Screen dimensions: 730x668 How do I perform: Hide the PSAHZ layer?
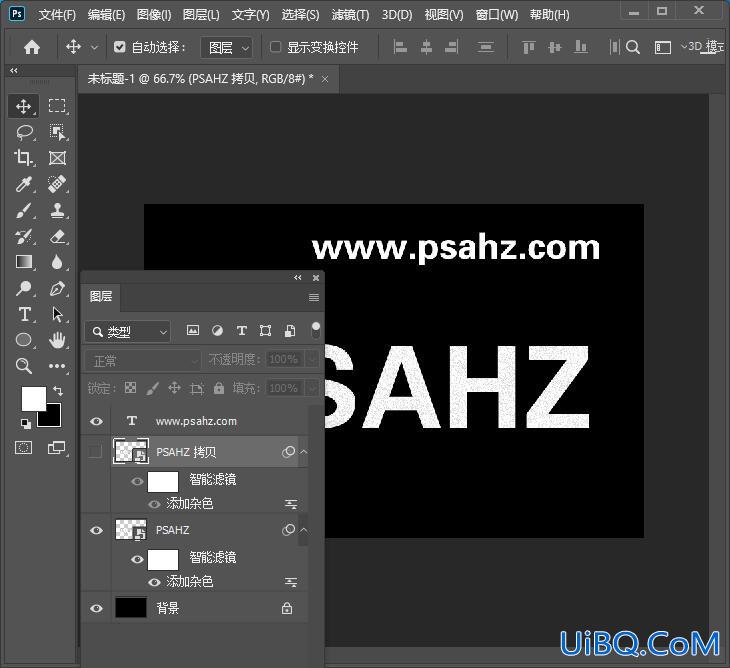click(x=96, y=530)
